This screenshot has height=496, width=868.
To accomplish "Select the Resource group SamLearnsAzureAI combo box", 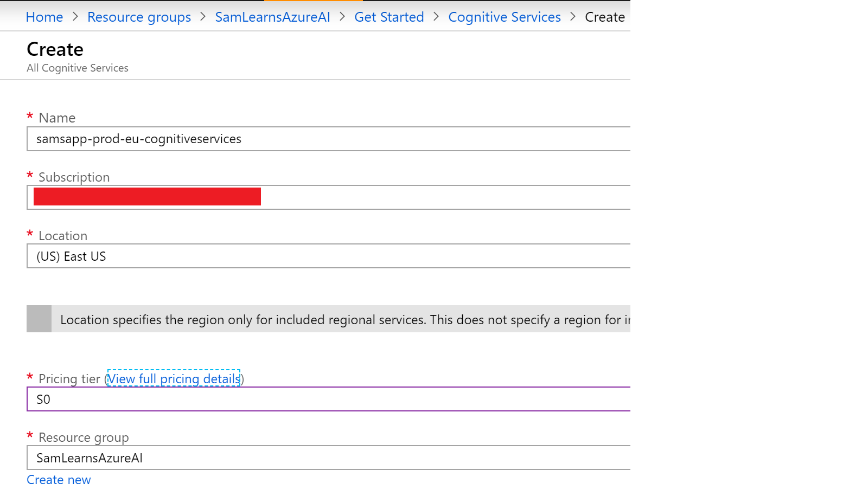I will pyautogui.click(x=328, y=458).
